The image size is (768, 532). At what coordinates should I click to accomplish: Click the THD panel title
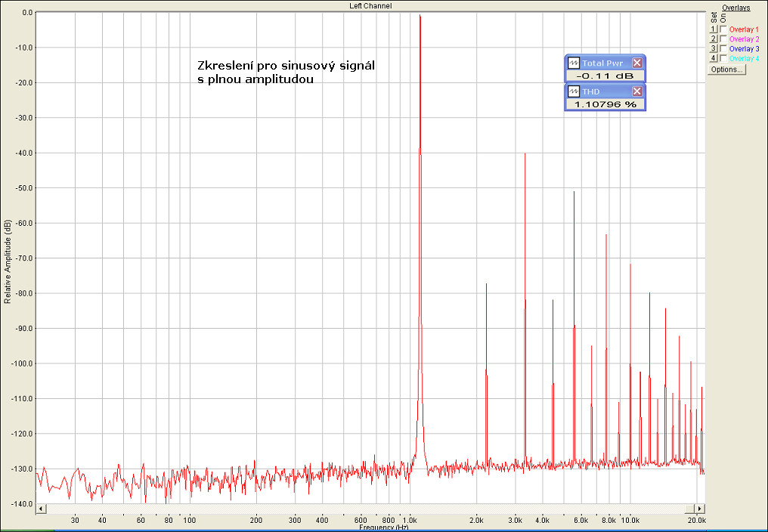point(590,91)
